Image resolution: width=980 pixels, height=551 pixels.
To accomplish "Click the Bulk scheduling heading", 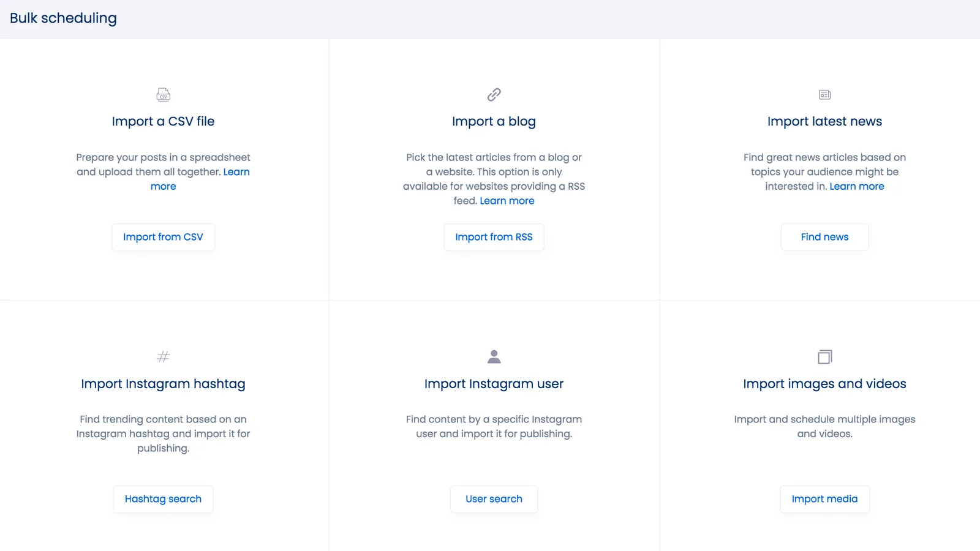I will point(63,18).
